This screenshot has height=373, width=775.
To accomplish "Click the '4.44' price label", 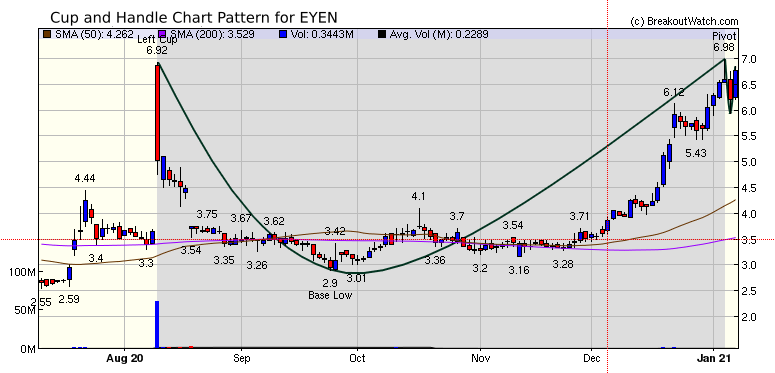I will coord(85,178).
